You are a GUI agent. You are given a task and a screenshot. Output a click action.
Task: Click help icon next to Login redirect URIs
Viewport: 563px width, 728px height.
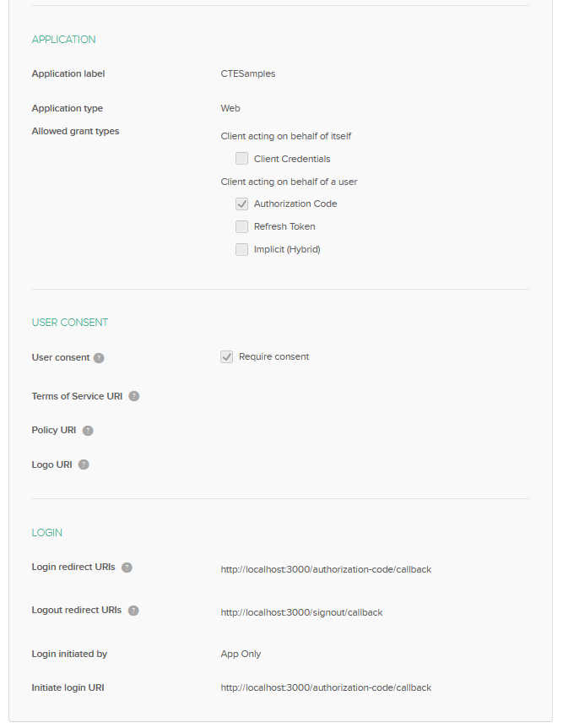coord(127,568)
